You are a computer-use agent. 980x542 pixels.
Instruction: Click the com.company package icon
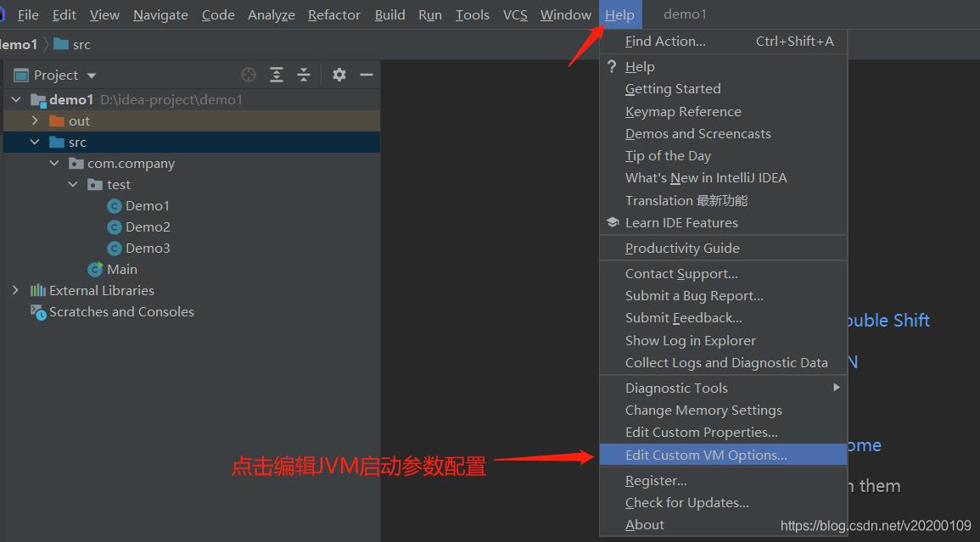76,163
